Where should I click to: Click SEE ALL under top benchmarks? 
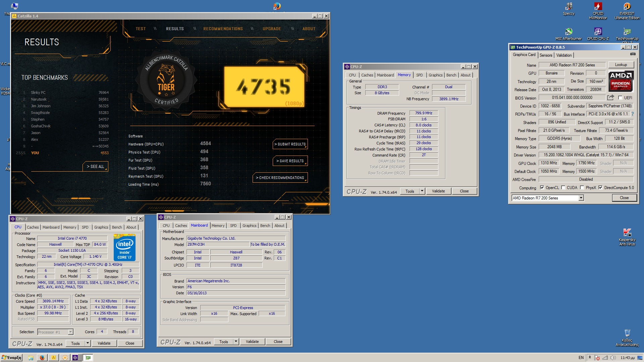(x=95, y=167)
